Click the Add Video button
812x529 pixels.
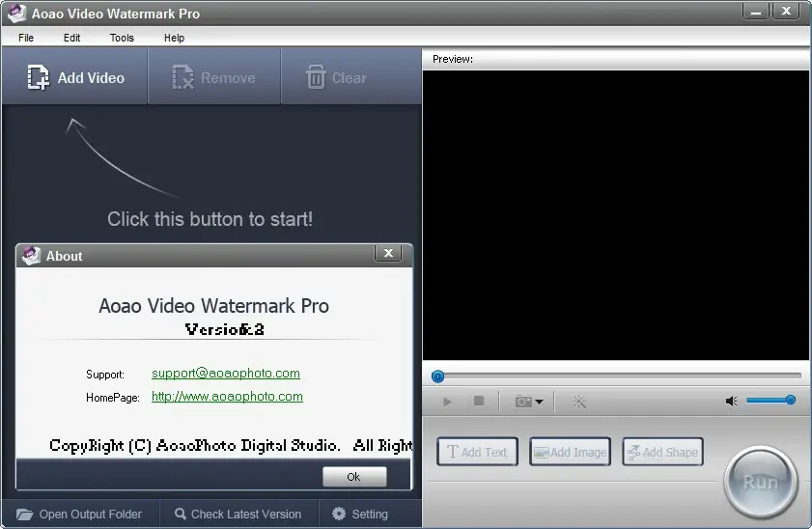tap(75, 77)
